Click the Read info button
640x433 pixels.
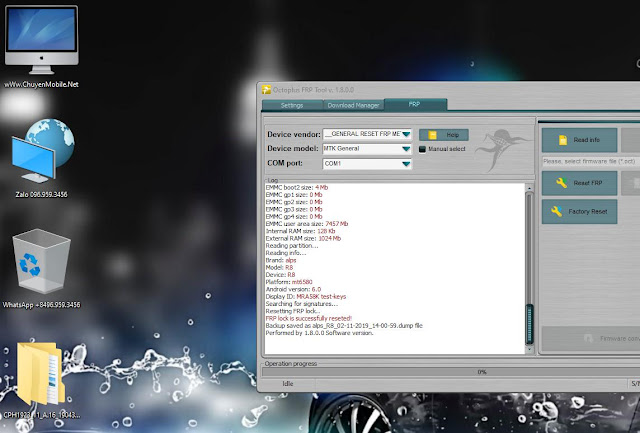click(x=579, y=140)
